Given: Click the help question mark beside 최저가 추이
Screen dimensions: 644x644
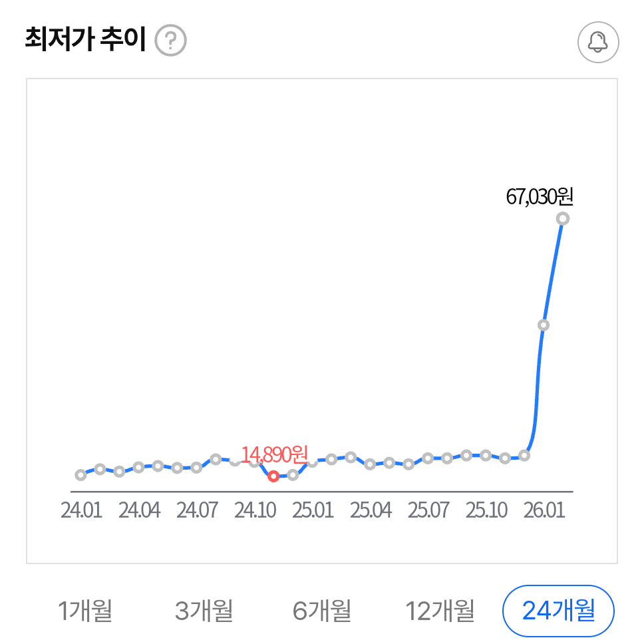Looking at the screenshot, I should tap(171, 42).
